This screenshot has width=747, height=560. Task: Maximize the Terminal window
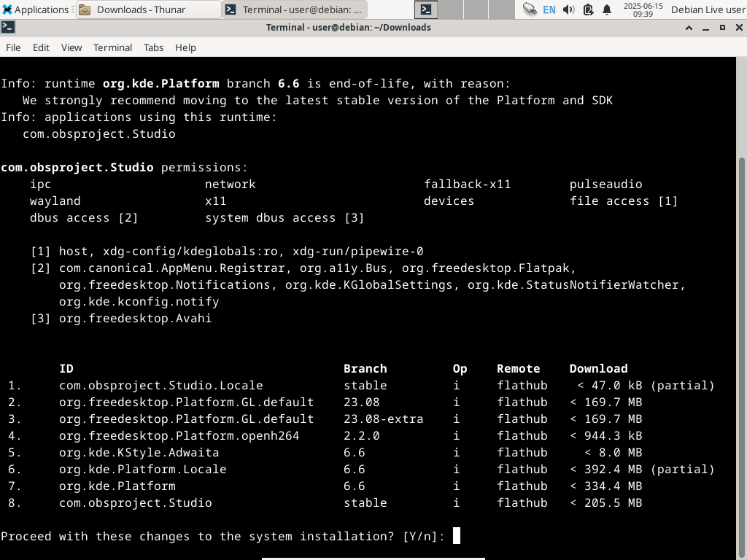tap(722, 28)
